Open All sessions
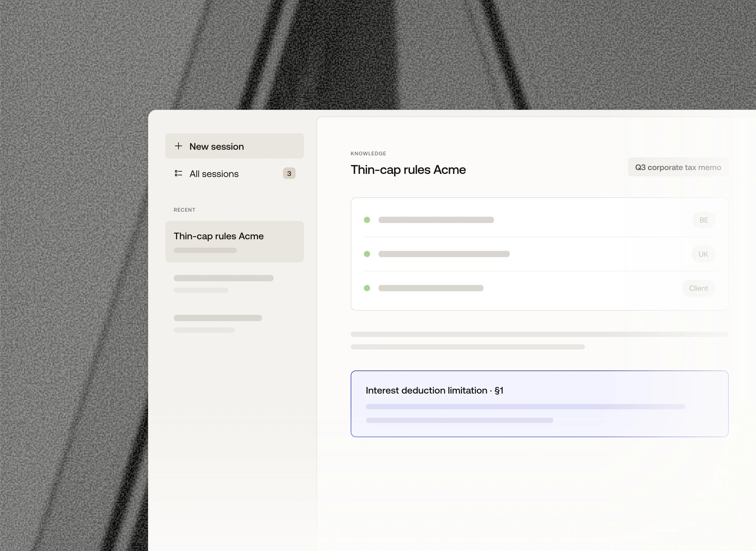The width and height of the screenshot is (756, 551). (234, 174)
